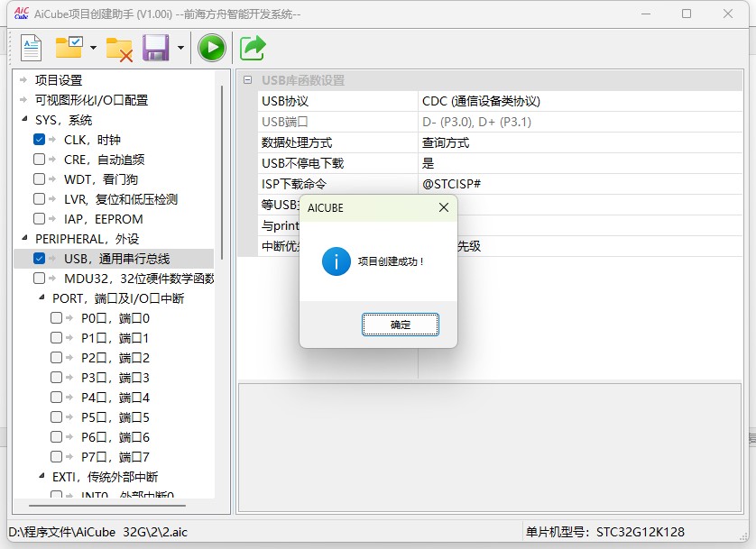Click the USB不停电下载 property name
Viewport: 756px width, 549px height.
(302, 163)
